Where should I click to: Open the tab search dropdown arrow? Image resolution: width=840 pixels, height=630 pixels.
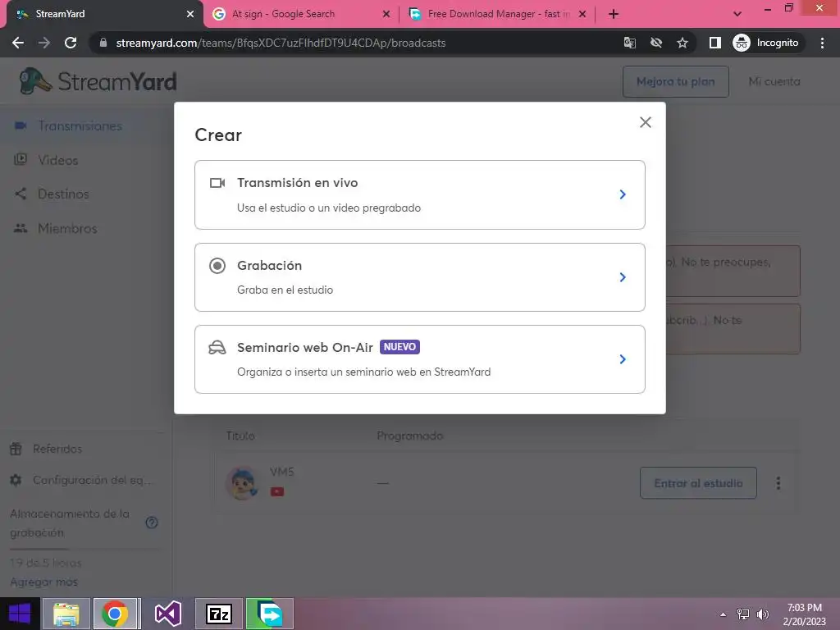pos(737,14)
